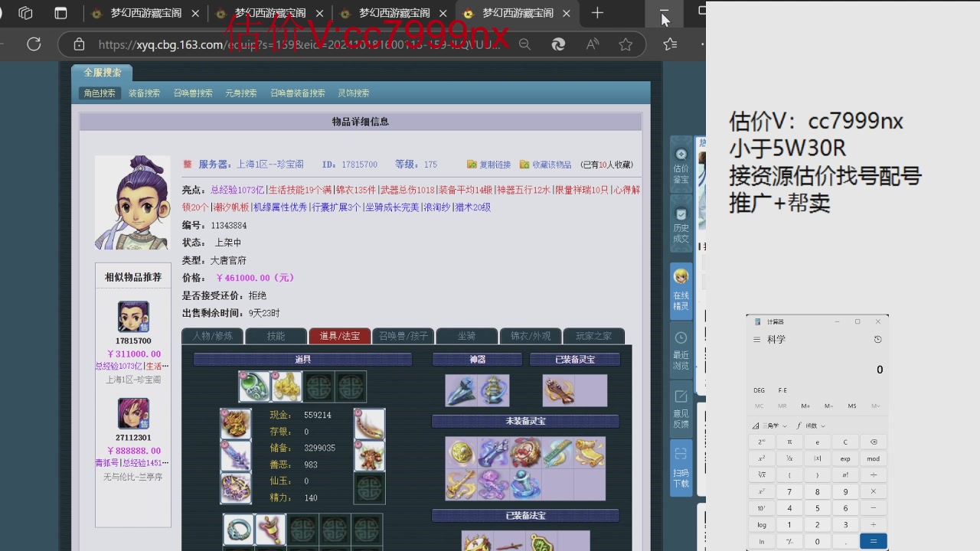The height and width of the screenshot is (551, 980).
Task: Click the calculator multiply key
Action: point(874,491)
